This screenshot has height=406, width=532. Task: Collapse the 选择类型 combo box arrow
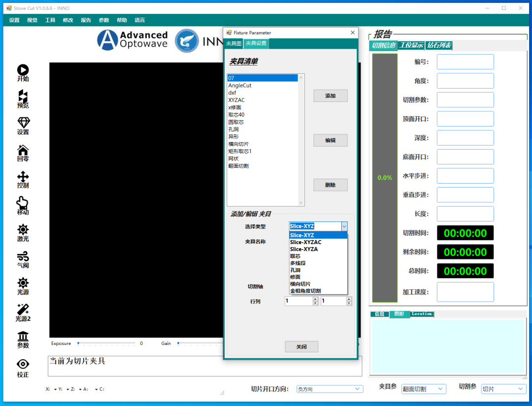344,226
